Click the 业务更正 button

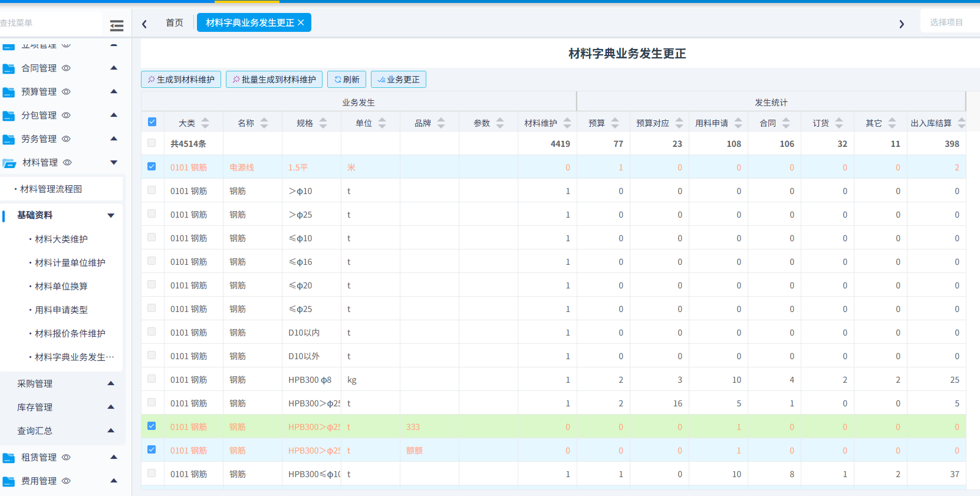pos(399,80)
